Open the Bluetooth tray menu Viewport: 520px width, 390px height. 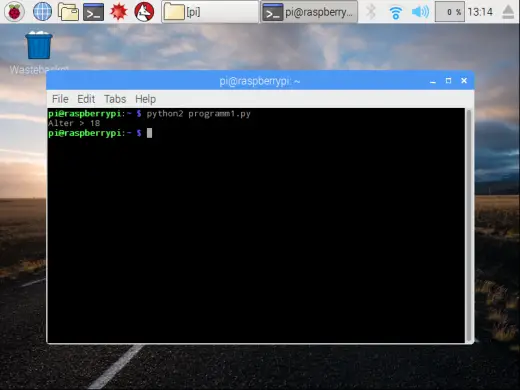coord(371,12)
